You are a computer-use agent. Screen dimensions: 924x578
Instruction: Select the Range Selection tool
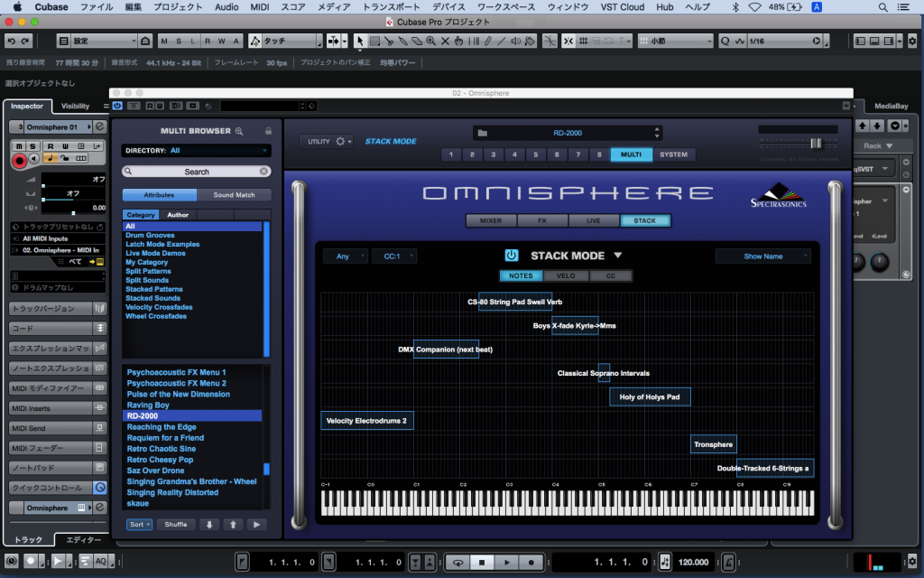[374, 41]
